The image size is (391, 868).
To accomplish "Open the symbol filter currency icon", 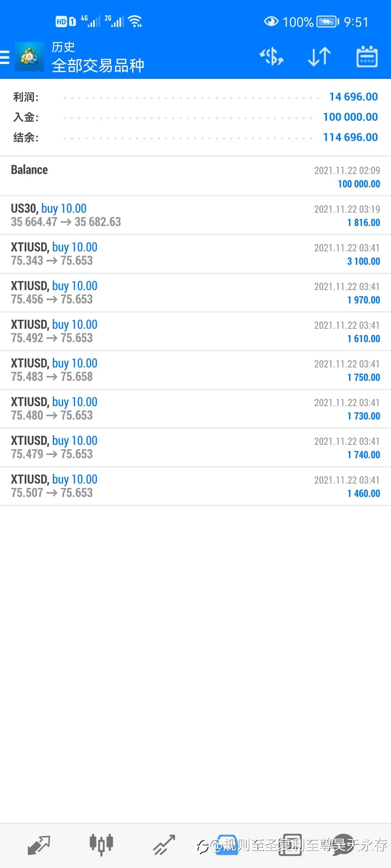I will pos(272,57).
